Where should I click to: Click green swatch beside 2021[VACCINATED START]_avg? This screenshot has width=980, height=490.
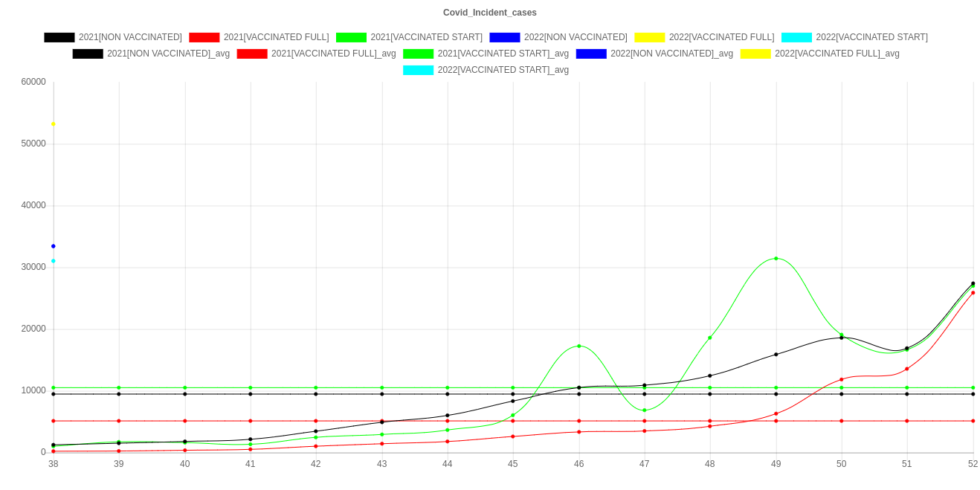(418, 54)
